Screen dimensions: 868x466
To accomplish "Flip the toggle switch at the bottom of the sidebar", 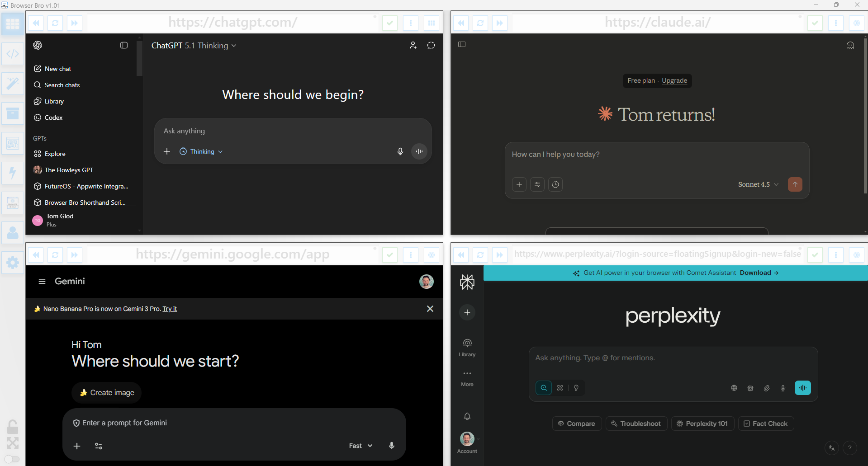I will [x=12, y=460].
